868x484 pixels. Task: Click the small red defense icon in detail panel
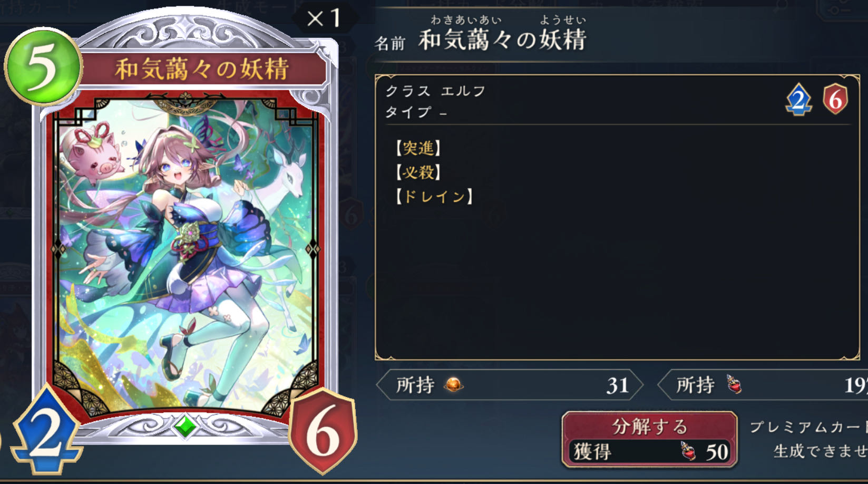coord(835,99)
